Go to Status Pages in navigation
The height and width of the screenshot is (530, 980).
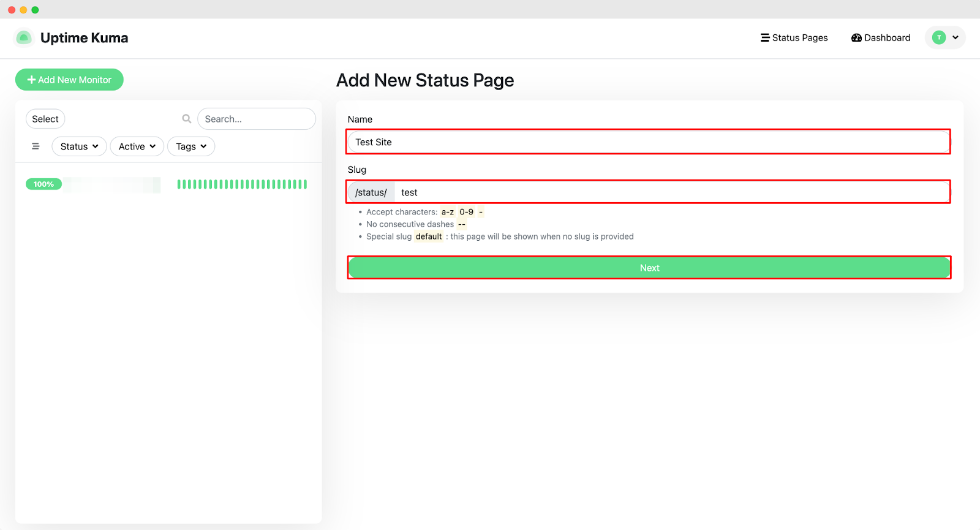[x=794, y=38]
